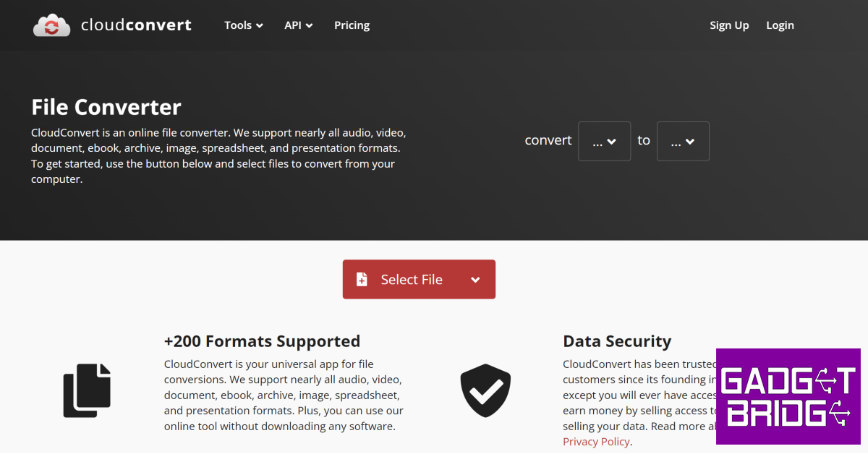This screenshot has height=454, width=868.
Task: Click the stacked documents formats icon
Action: click(x=87, y=390)
